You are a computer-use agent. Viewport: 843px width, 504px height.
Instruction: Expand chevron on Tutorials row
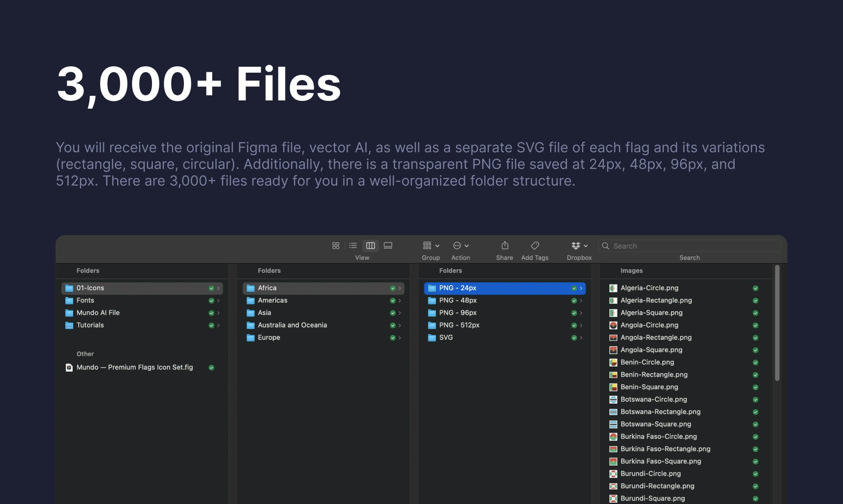(x=218, y=325)
